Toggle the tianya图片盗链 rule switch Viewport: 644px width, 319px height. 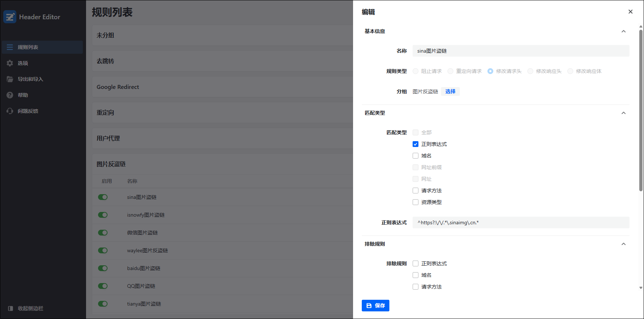coord(103,304)
